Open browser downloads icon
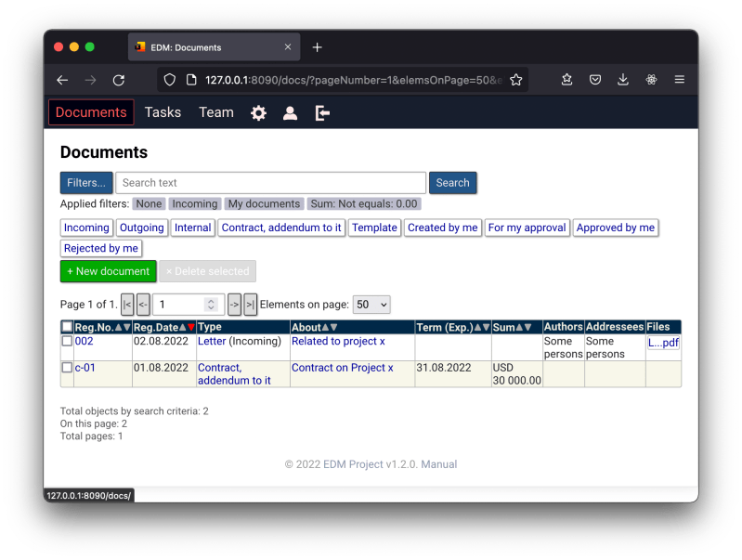Viewport: 742px width, 560px height. pyautogui.click(x=623, y=80)
